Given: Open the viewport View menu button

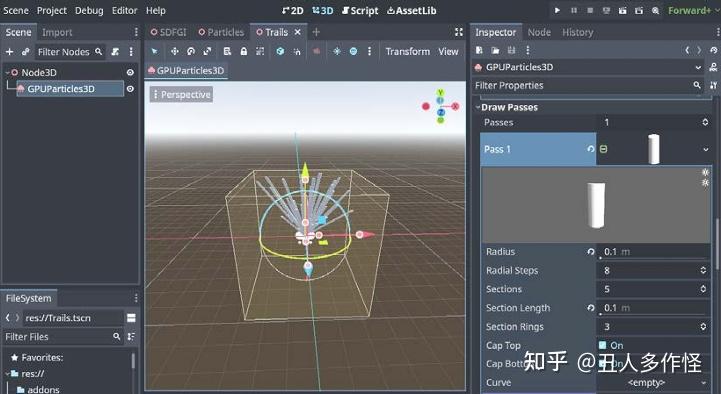Looking at the screenshot, I should [448, 51].
